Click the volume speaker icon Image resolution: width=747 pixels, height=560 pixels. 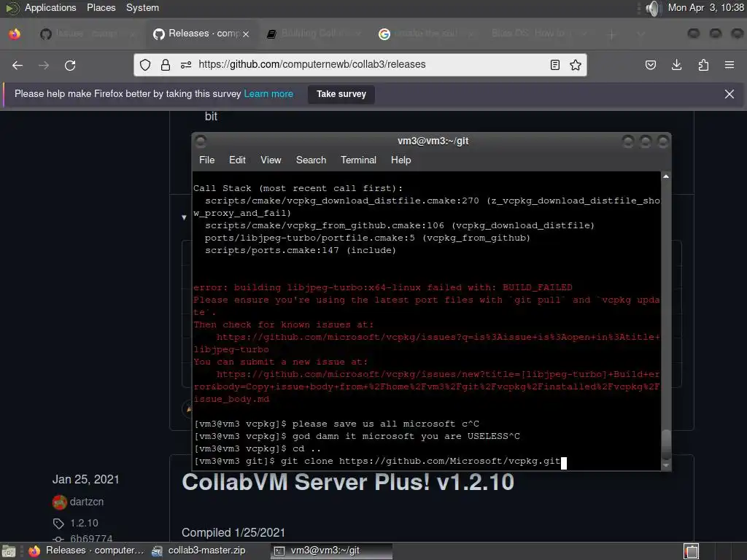click(653, 8)
